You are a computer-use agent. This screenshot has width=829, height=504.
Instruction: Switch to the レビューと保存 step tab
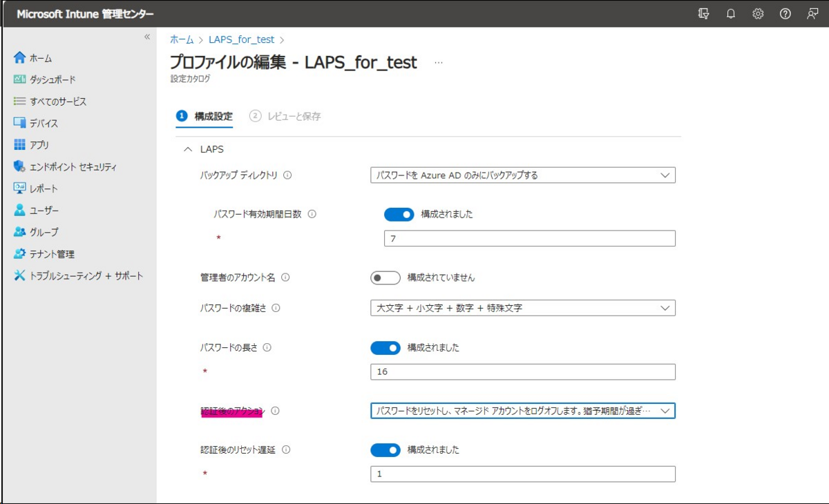click(x=285, y=116)
